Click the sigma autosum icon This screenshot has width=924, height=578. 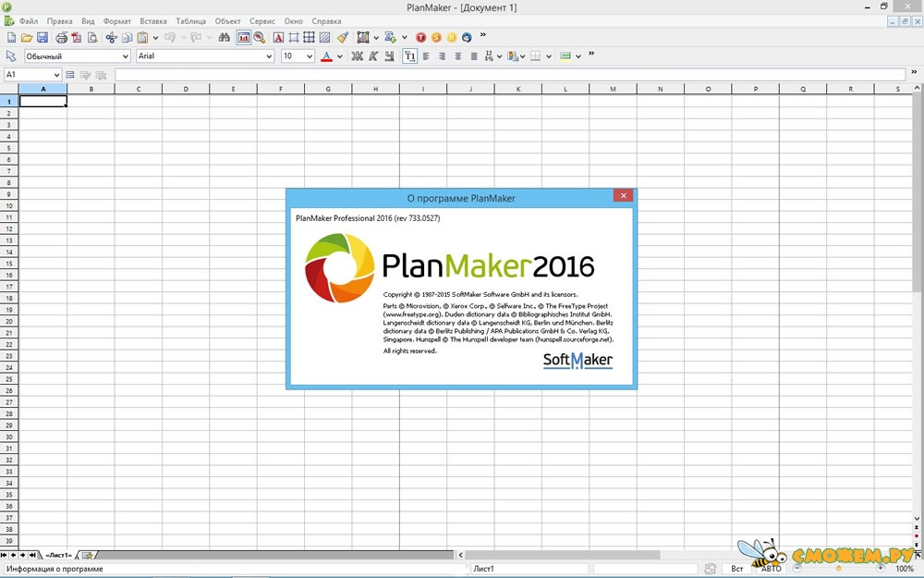390,37
